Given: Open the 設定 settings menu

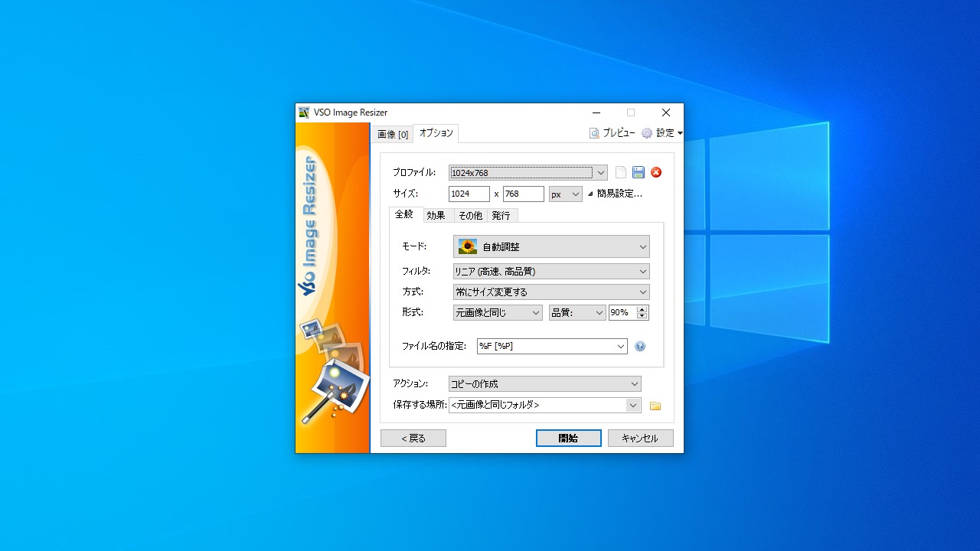Looking at the screenshot, I should pyautogui.click(x=662, y=133).
